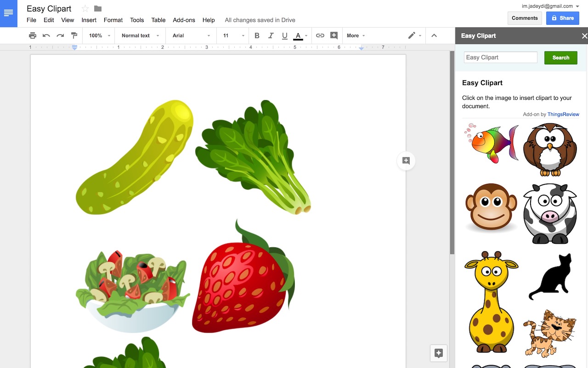Open the Table menu

coord(158,20)
